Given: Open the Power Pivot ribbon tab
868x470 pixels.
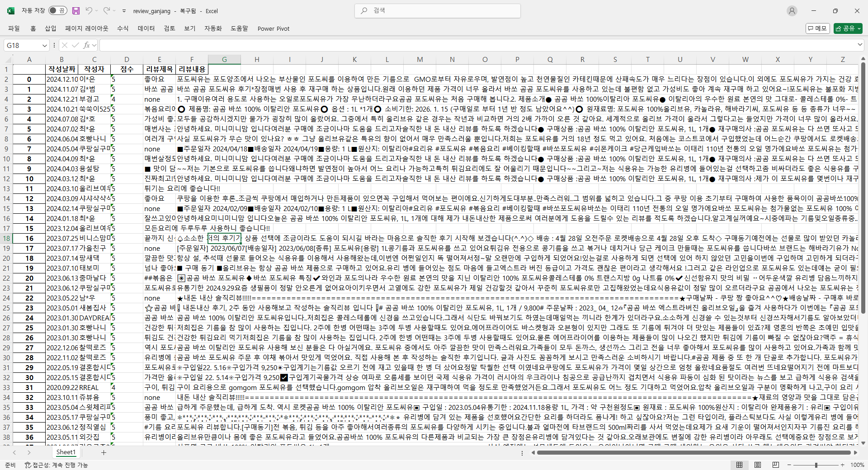Looking at the screenshot, I should (x=273, y=28).
